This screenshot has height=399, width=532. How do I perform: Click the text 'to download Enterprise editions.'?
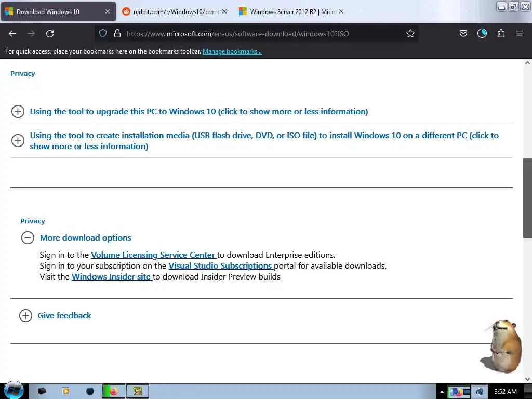pyautogui.click(x=276, y=255)
